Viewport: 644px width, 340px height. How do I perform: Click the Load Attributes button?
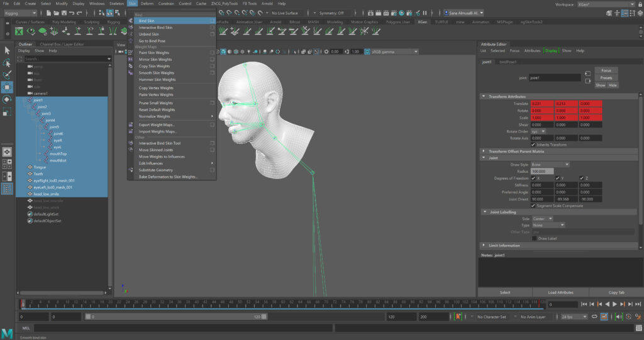click(560, 292)
